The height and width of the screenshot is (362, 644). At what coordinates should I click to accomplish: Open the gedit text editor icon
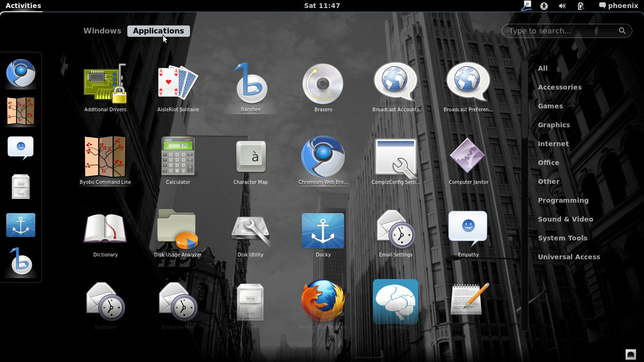tap(468, 305)
